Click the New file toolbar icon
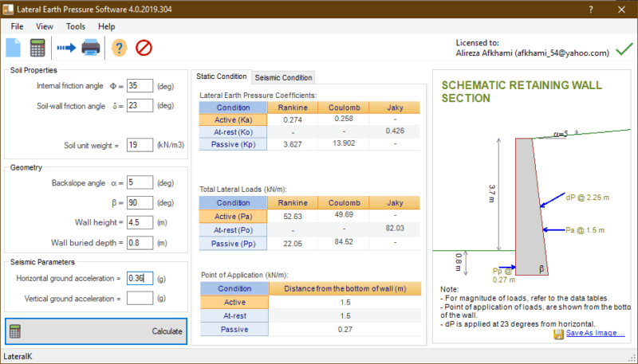Screen dimensions: 638x364 pyautogui.click(x=13, y=48)
